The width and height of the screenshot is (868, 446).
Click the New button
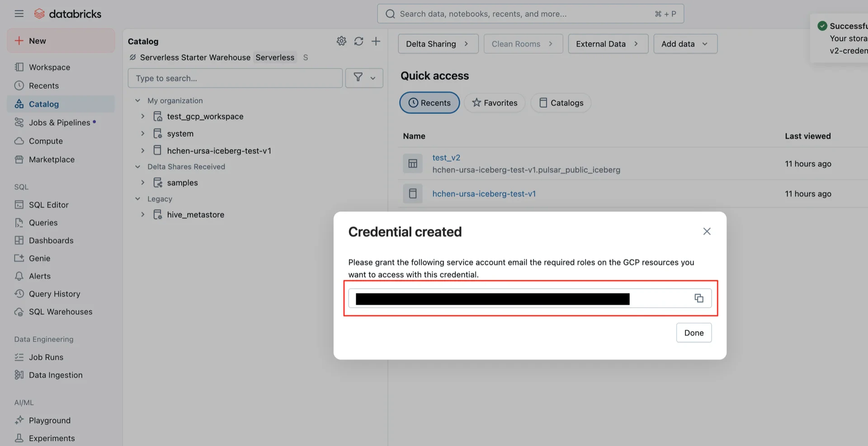click(61, 41)
